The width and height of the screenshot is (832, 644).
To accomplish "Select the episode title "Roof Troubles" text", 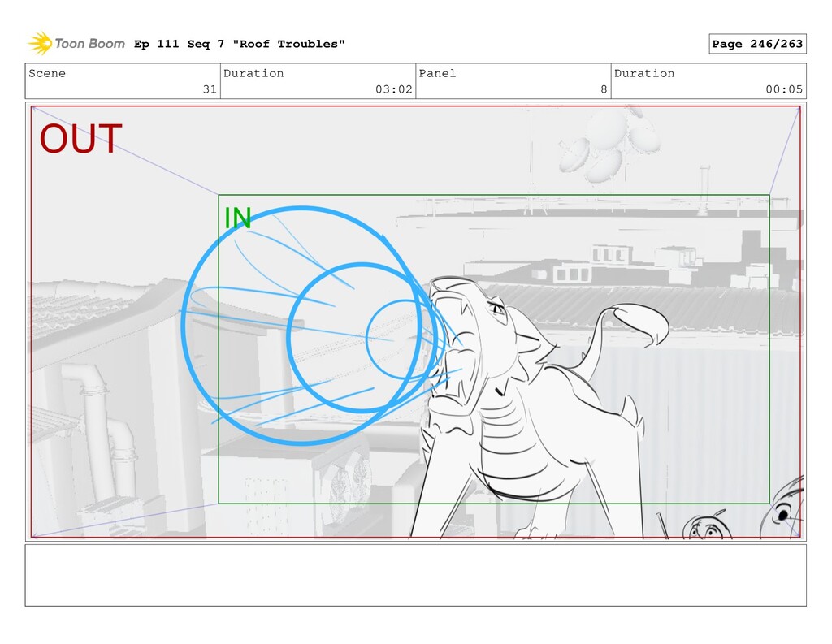I will [288, 44].
